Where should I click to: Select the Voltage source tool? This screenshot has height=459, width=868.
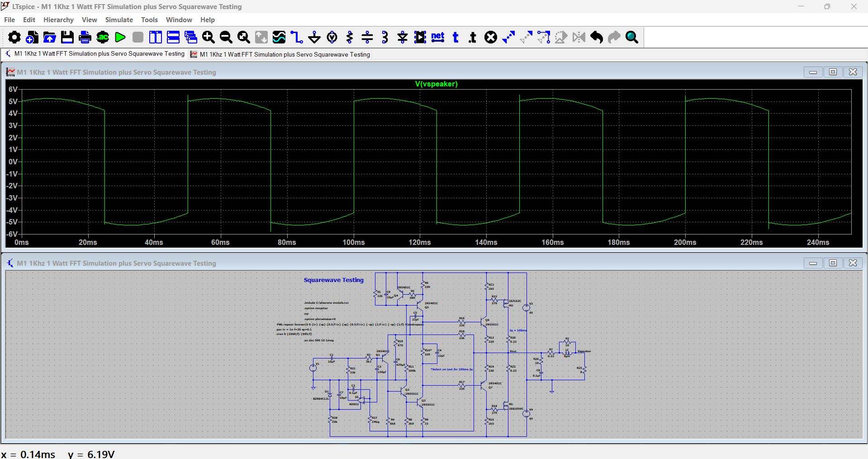click(332, 37)
